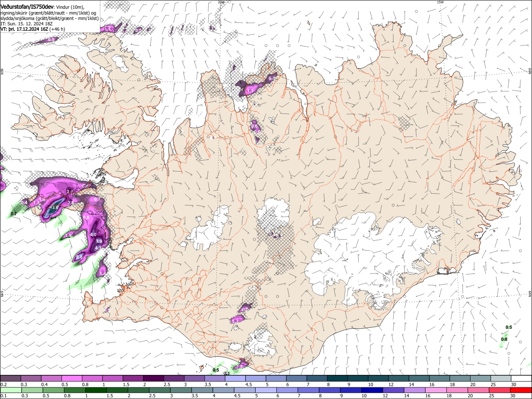Viewport: 532px width, 399px height.
Task: Click the "15W" longitude label
Action: [x=440, y=2]
